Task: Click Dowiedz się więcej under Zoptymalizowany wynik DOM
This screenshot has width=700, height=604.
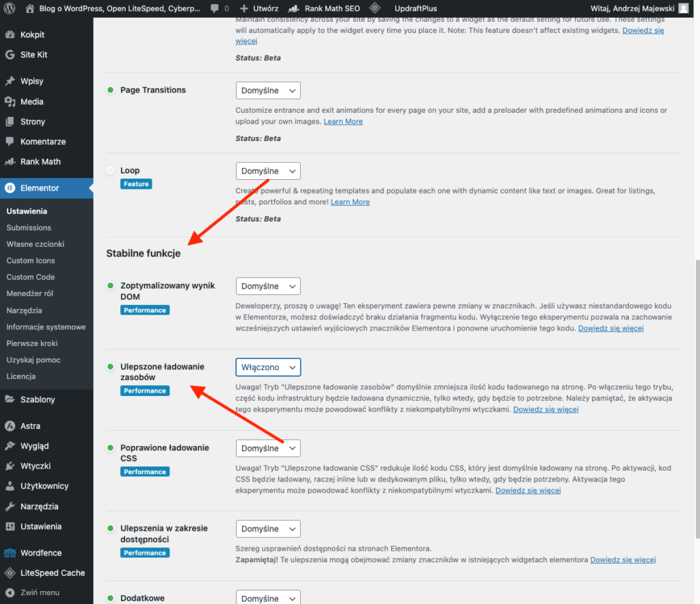Action: point(610,328)
